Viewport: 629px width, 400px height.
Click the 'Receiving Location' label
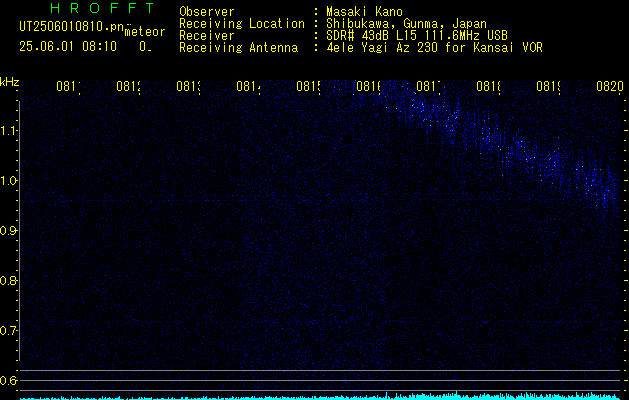[x=242, y=24]
